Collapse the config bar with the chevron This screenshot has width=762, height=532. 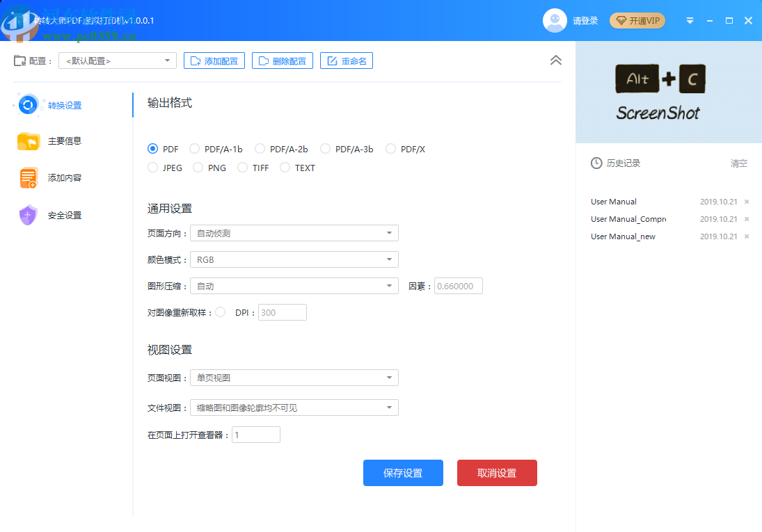[x=555, y=61]
